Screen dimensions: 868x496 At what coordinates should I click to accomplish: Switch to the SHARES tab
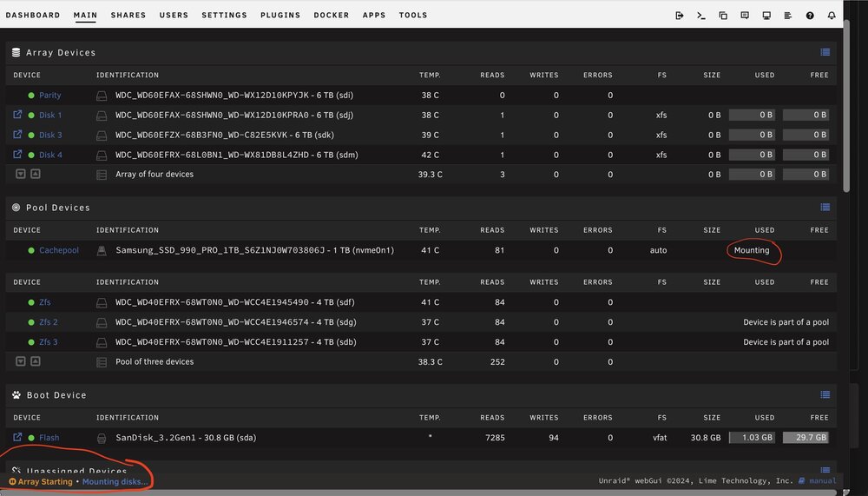click(128, 15)
